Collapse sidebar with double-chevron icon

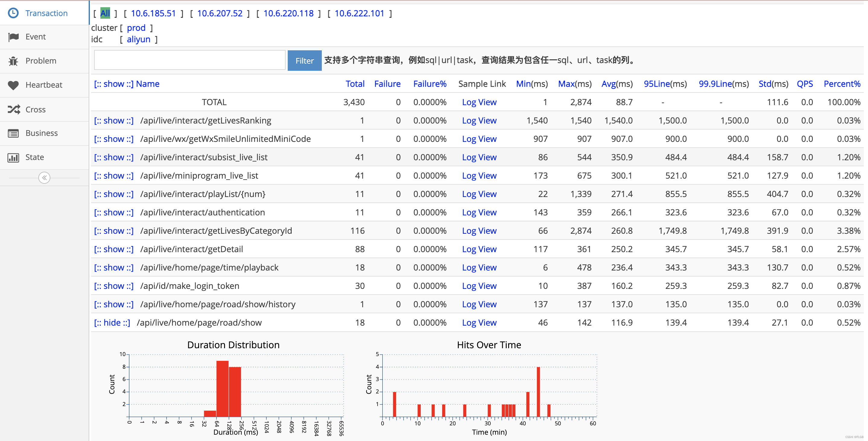pos(44,178)
